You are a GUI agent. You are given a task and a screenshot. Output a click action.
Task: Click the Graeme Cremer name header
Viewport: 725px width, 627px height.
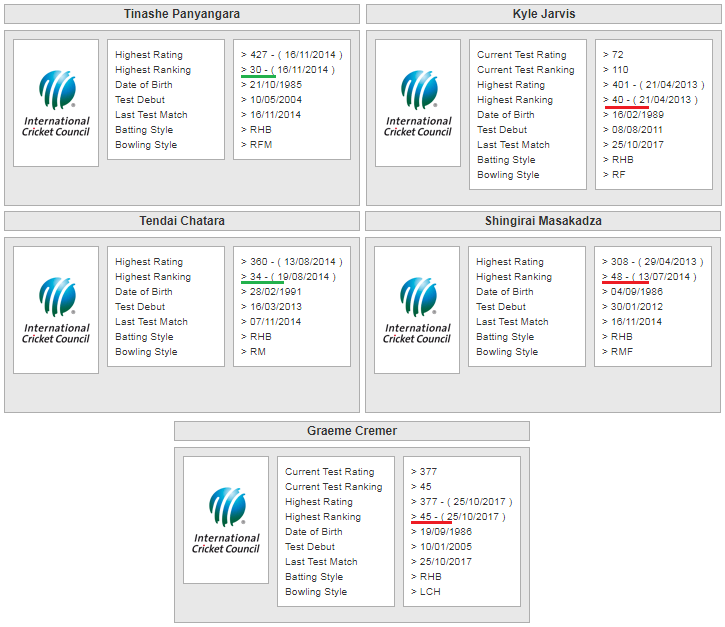(x=352, y=431)
